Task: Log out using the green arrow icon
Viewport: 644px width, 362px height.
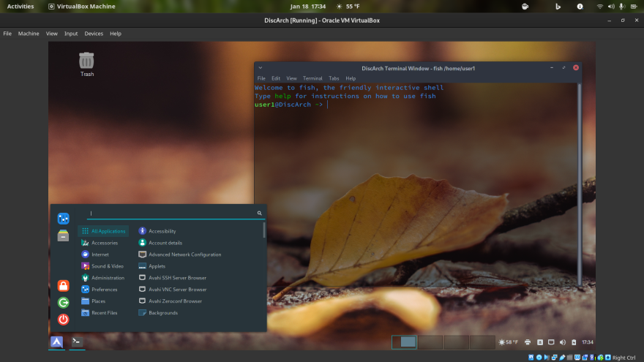Action: click(x=63, y=303)
